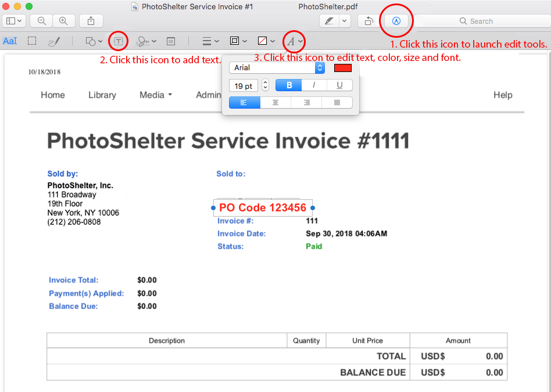Click the date value Sep 30, 2018 04:06AM

click(x=346, y=233)
